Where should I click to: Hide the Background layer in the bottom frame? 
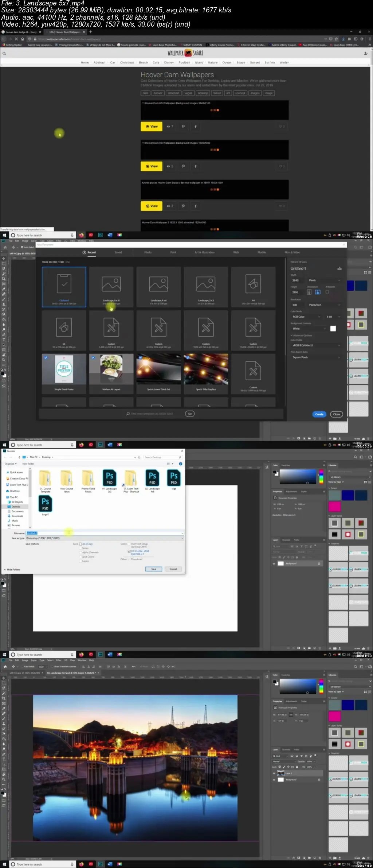click(x=274, y=780)
